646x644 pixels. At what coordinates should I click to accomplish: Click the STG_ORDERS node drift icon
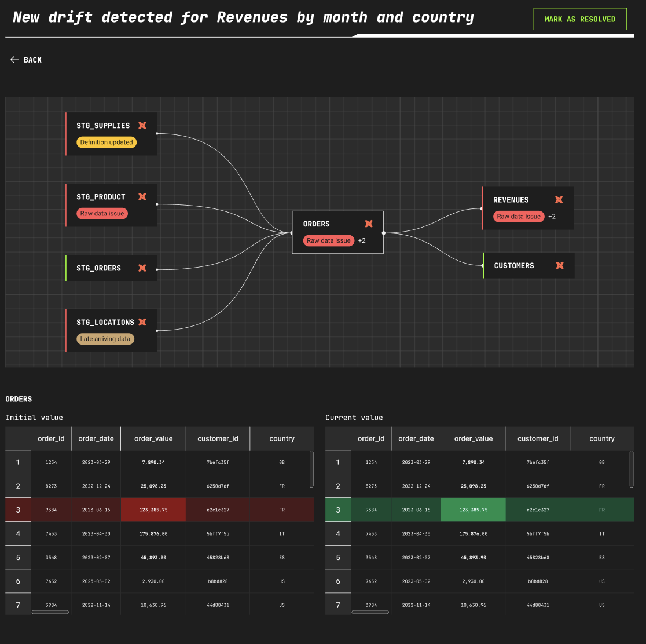pos(142,268)
